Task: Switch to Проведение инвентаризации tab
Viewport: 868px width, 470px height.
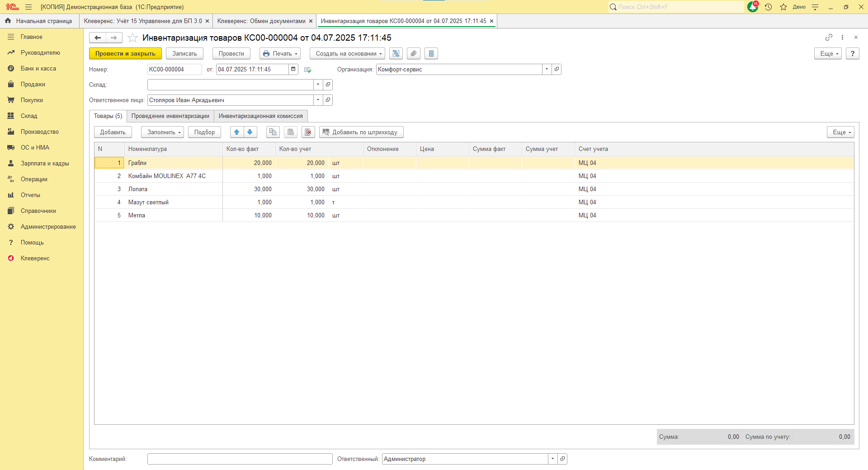Action: 170,116
